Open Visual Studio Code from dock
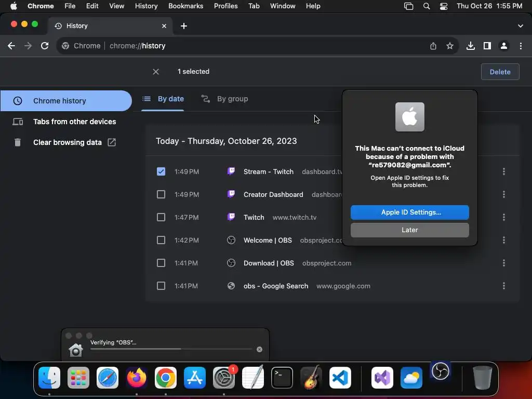This screenshot has width=532, height=399. coord(340,377)
